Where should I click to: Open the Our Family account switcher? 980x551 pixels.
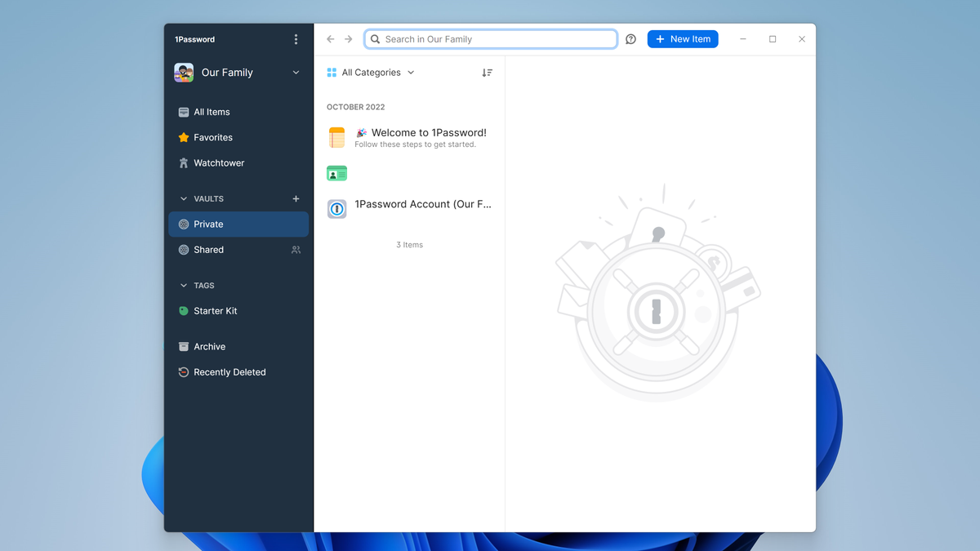tap(237, 73)
